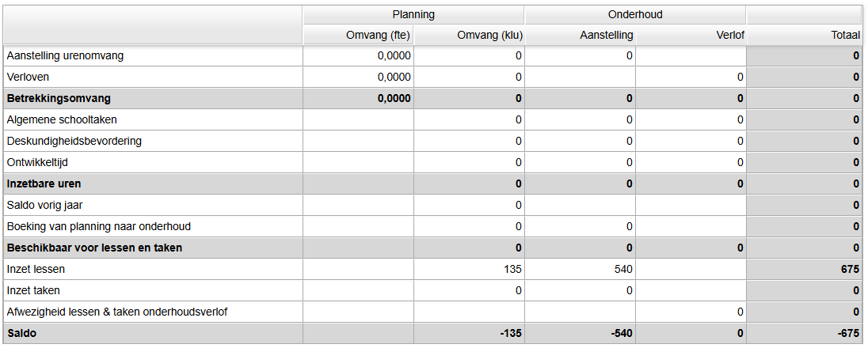The image size is (868, 348).
Task: Click Boeking van planning naar onderhoud row
Action: 98,227
